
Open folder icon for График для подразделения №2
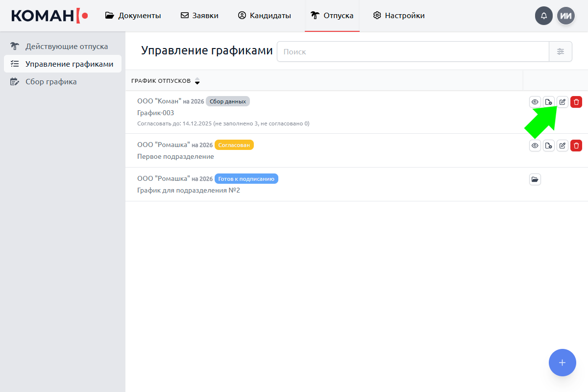(x=535, y=179)
